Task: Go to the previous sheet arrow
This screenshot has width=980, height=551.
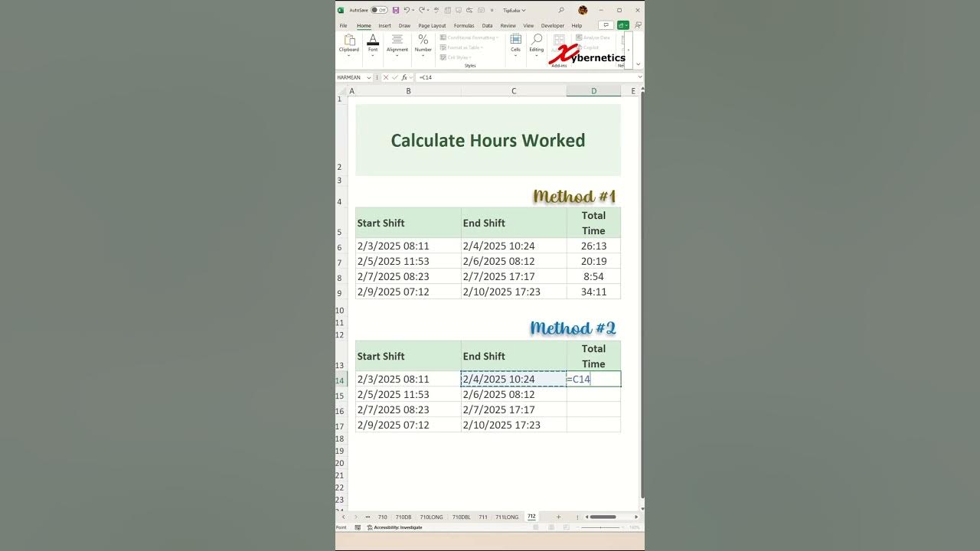Action: [x=343, y=517]
